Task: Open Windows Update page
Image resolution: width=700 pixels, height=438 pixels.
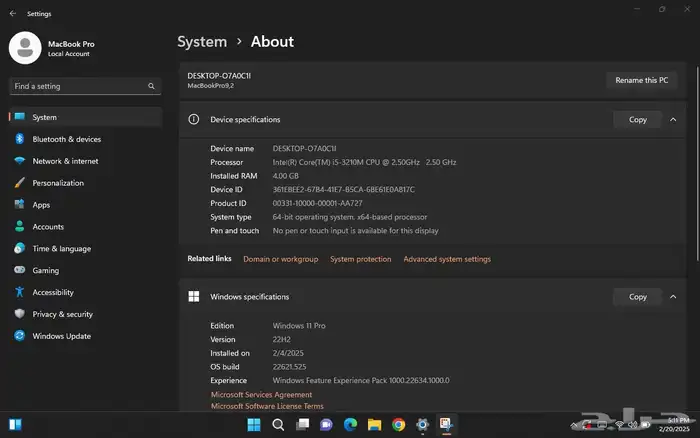Action: (62, 336)
